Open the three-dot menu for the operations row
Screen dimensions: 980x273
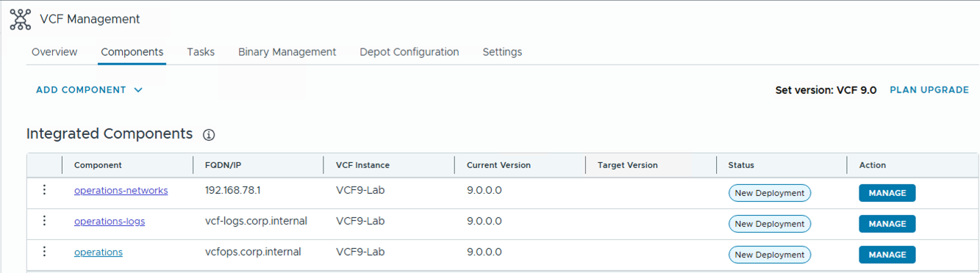[44, 252]
